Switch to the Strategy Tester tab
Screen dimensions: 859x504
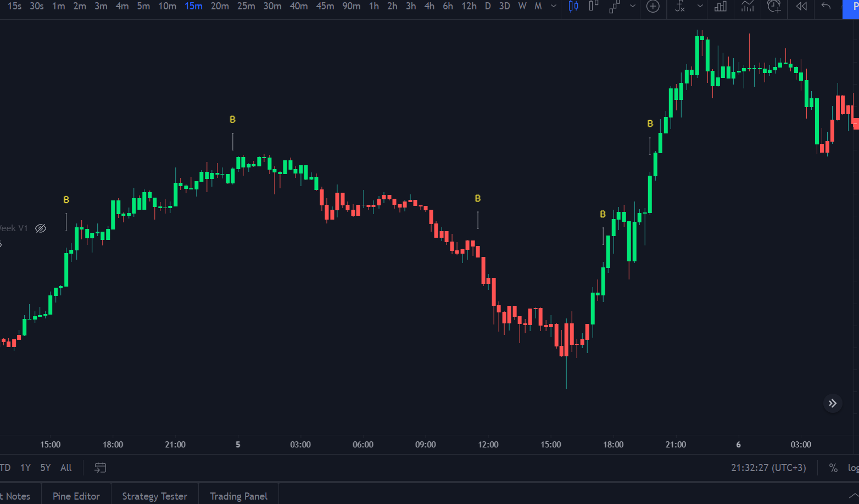154,496
